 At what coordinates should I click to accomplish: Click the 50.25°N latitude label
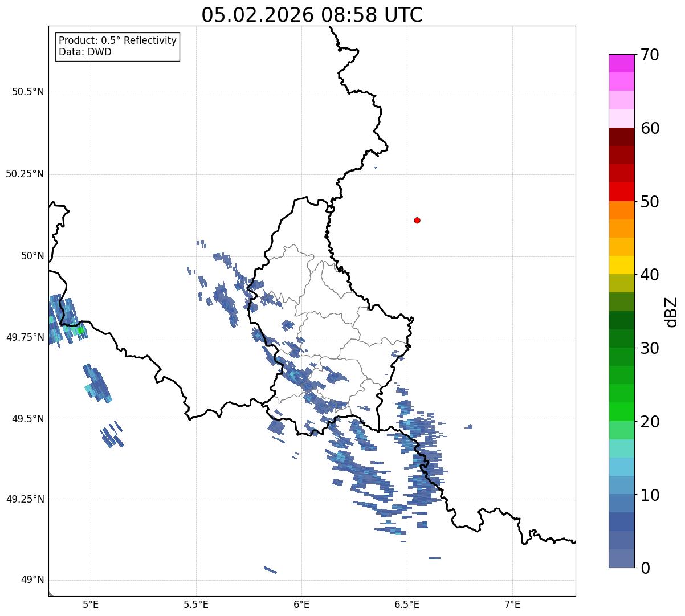click(x=25, y=174)
